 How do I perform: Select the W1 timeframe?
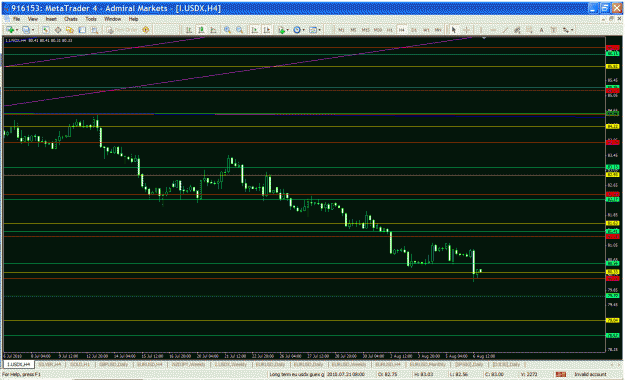[x=426, y=30]
